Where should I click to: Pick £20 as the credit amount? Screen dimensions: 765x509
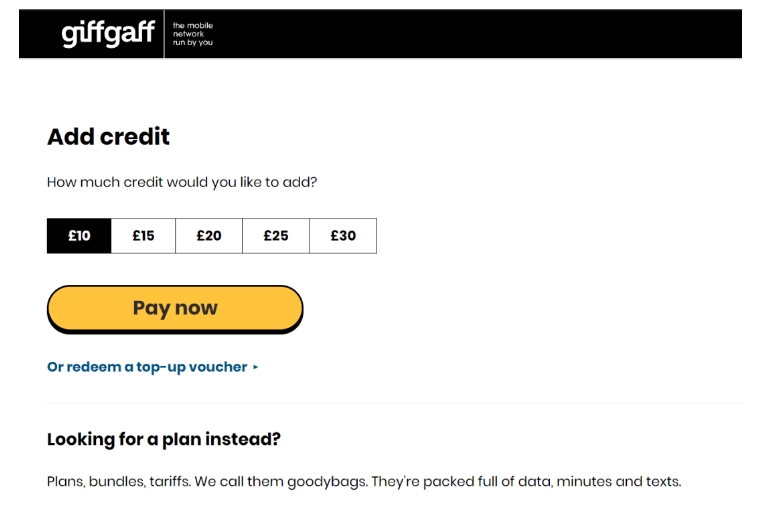coord(209,236)
